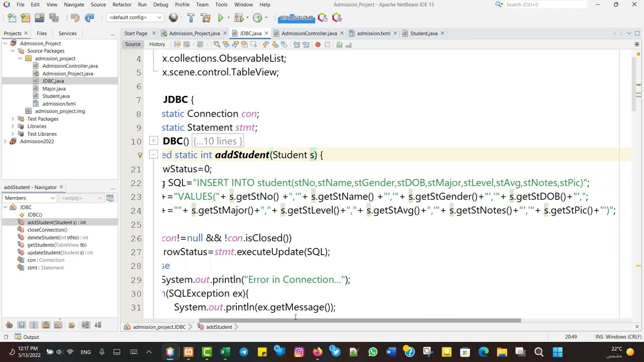Open Firefox from the taskbar
This screenshot has width=644, height=362.
click(x=317, y=352)
